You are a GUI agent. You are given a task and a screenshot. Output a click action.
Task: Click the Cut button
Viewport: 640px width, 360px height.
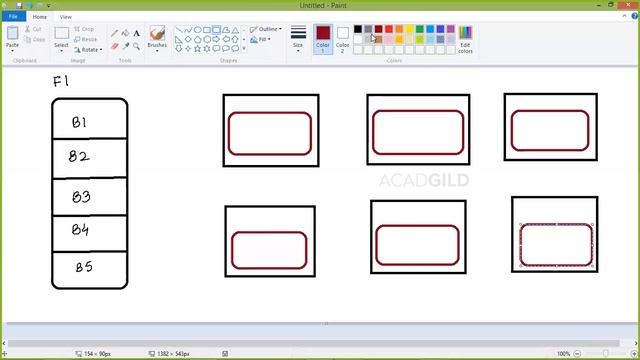pos(33,29)
